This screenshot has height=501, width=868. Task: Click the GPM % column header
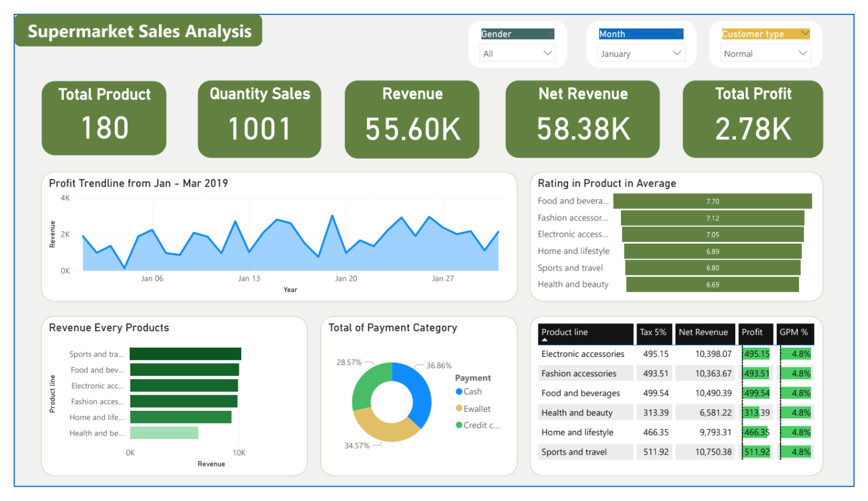point(793,332)
